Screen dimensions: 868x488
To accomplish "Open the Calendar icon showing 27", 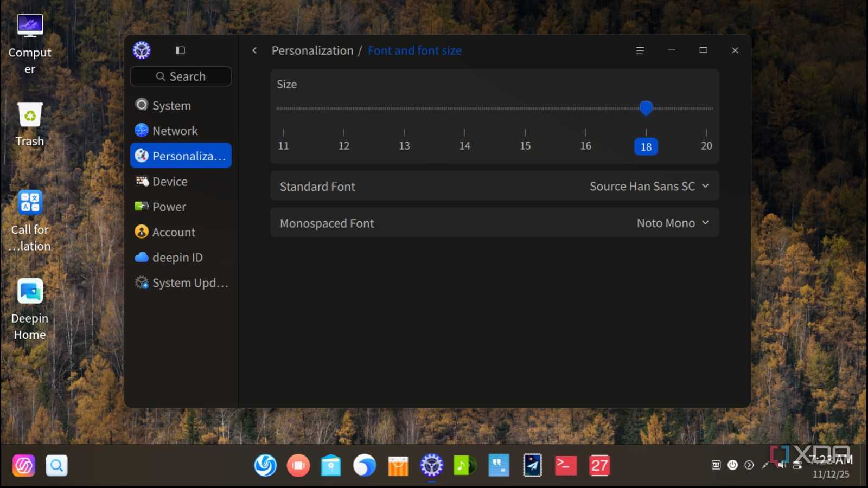I will pos(599,465).
